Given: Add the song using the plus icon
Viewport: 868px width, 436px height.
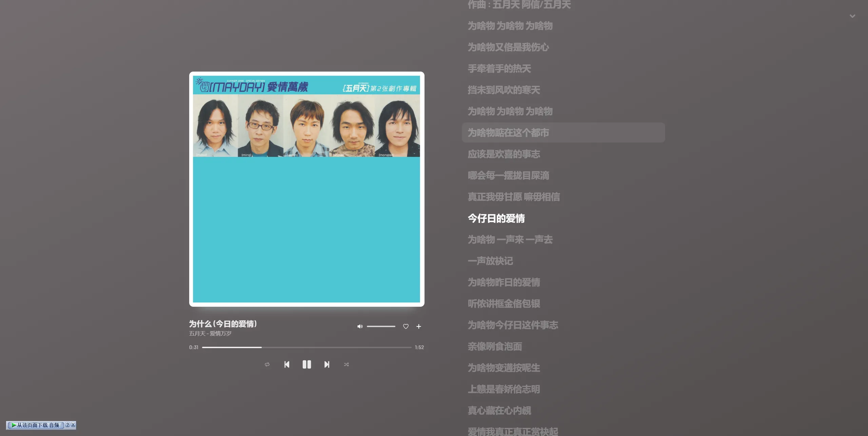Looking at the screenshot, I should 419,326.
